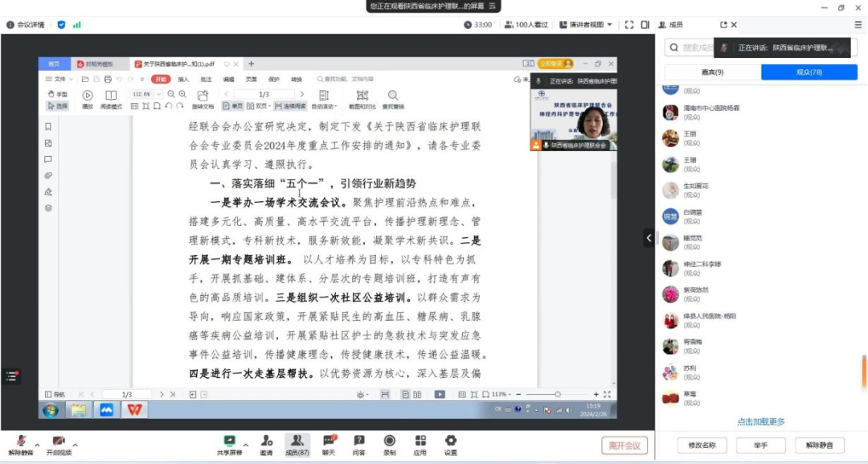Click the 播放 play icon in WPS toolbar

(x=88, y=99)
